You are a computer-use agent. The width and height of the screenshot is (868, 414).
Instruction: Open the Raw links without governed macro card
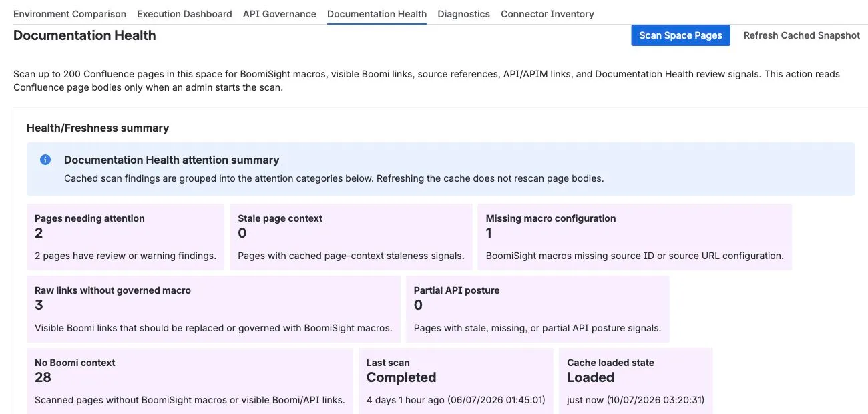(x=214, y=309)
